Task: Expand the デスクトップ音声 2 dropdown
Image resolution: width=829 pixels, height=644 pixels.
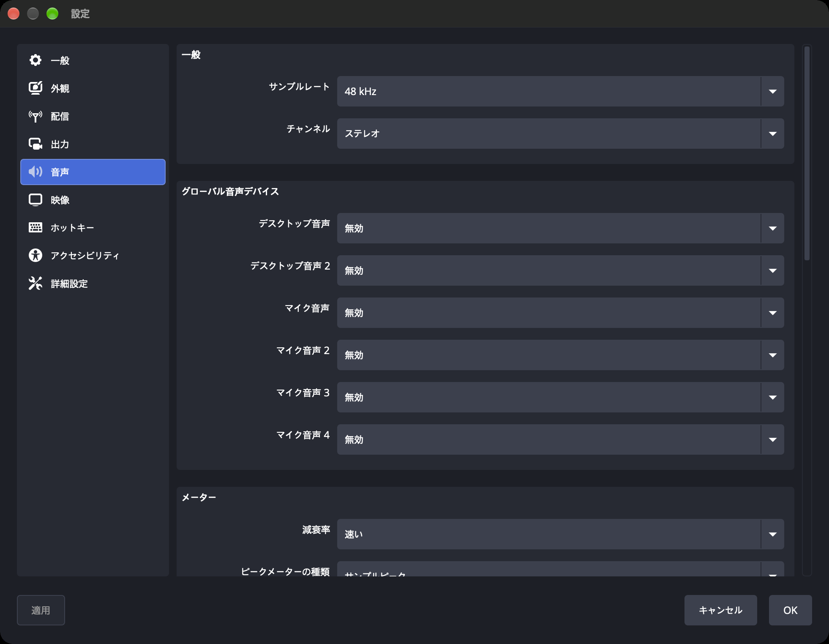Action: [x=560, y=270]
